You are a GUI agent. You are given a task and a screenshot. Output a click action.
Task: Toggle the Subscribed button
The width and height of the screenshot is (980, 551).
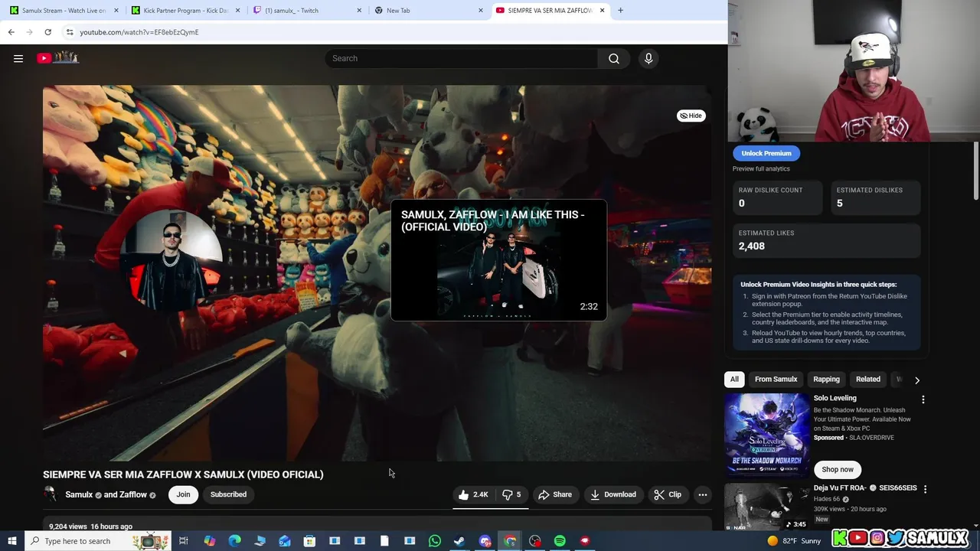tap(228, 494)
